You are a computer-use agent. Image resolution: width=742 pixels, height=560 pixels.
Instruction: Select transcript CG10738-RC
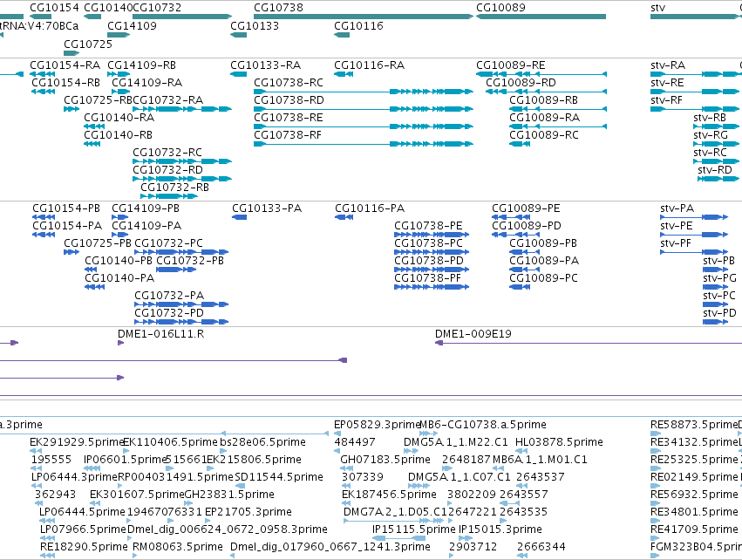click(289, 83)
